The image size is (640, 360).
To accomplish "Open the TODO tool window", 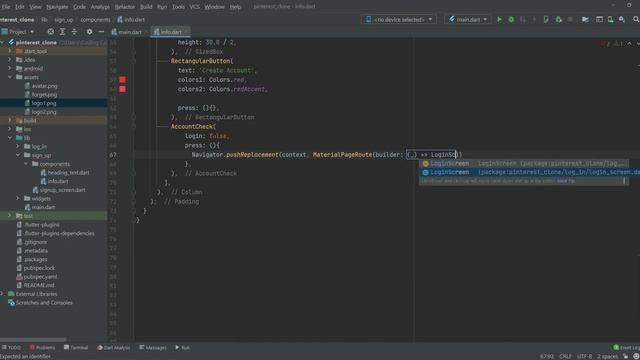I will [11, 347].
